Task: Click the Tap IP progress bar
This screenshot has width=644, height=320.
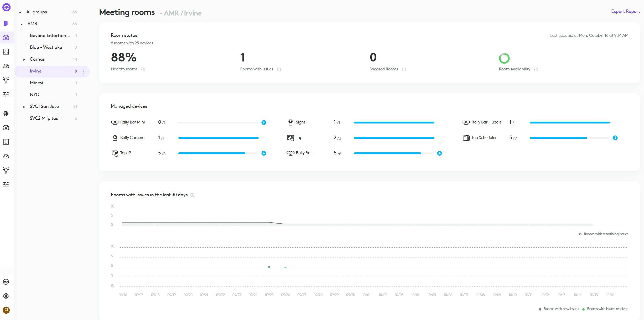Action: pyautogui.click(x=218, y=153)
